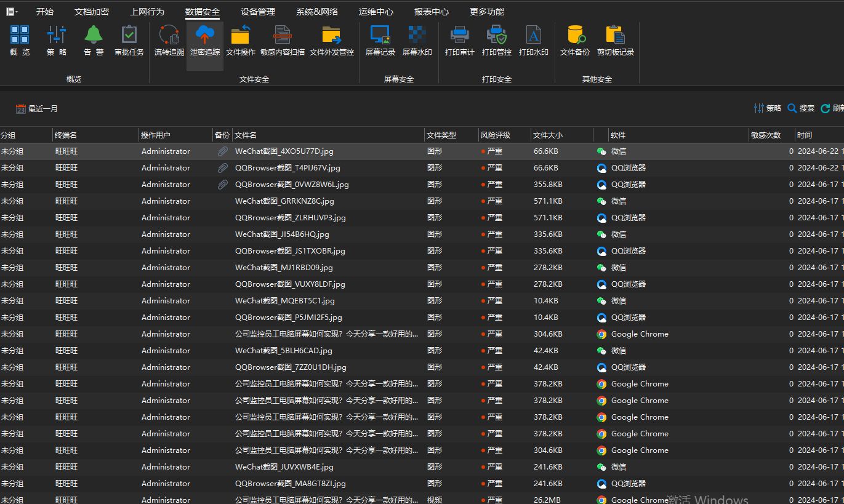Open the 概览 overview icon

pyautogui.click(x=20, y=34)
